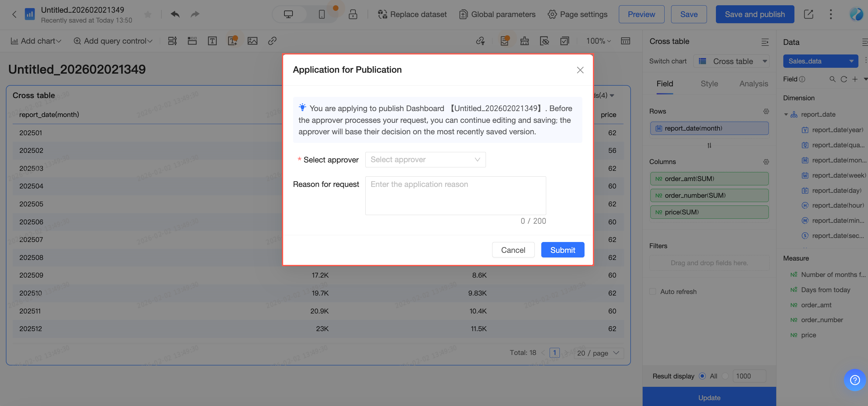Screen dimensions: 868x406
Task: Click the undo arrow icon
Action: [x=175, y=14]
